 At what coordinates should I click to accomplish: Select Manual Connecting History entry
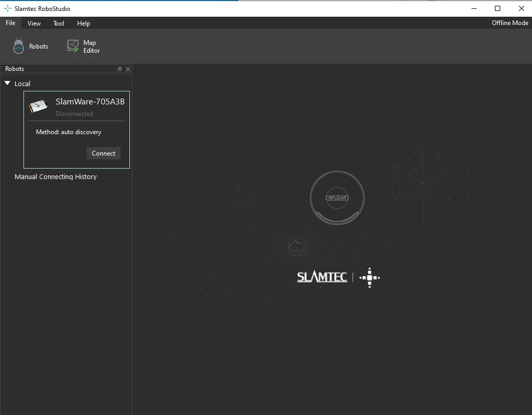click(x=56, y=176)
